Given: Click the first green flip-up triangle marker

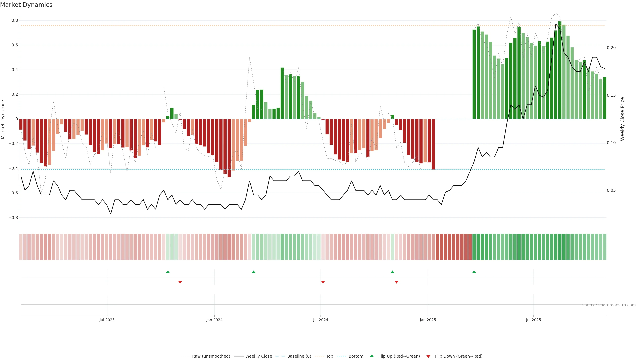Looking at the screenshot, I should pos(168,272).
